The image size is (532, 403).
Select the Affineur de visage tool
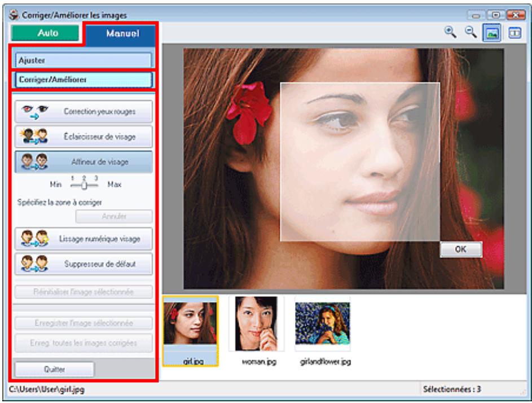(x=83, y=162)
